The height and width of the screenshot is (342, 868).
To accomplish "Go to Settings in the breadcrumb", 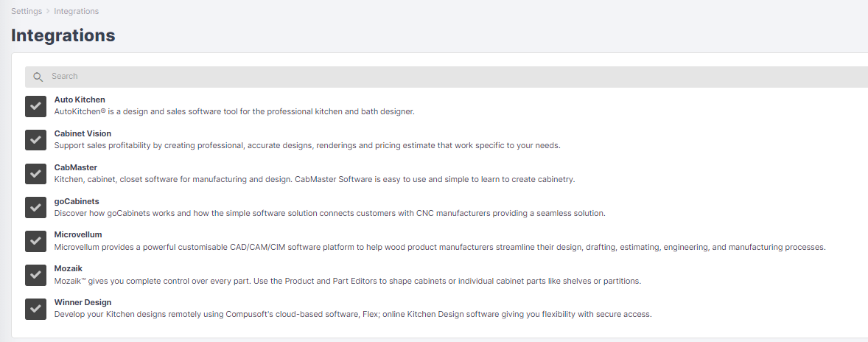I will pos(27,11).
